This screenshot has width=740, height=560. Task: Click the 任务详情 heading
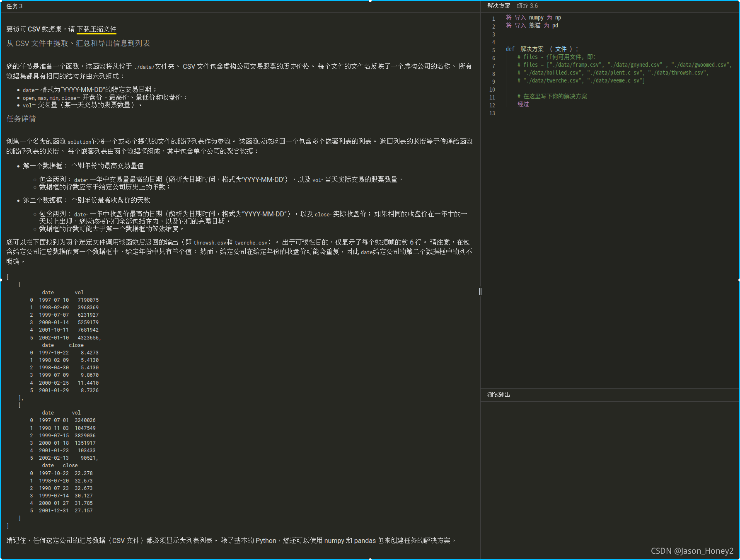21,119
